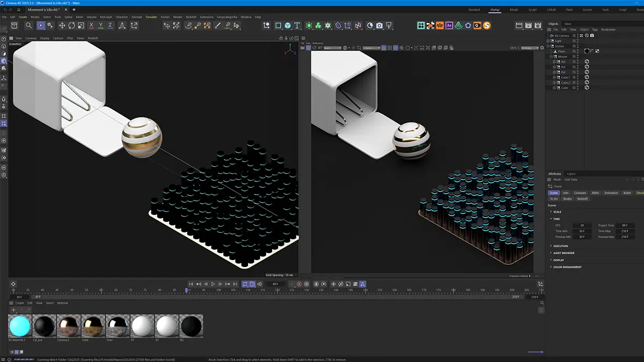Add a Camera object from the toolbar
The width and height of the screenshot is (644, 362).
point(379,25)
